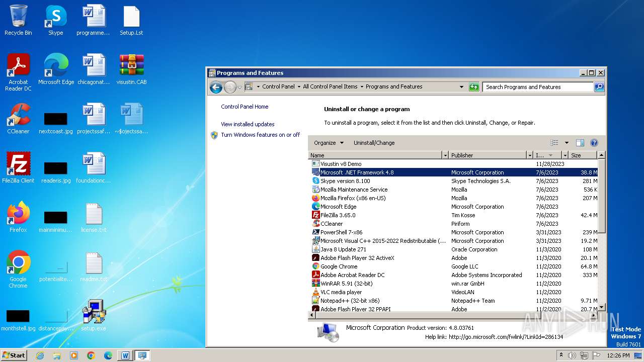Open the Publisher column filter dropdown
This screenshot has height=362, width=644.
coord(529,155)
